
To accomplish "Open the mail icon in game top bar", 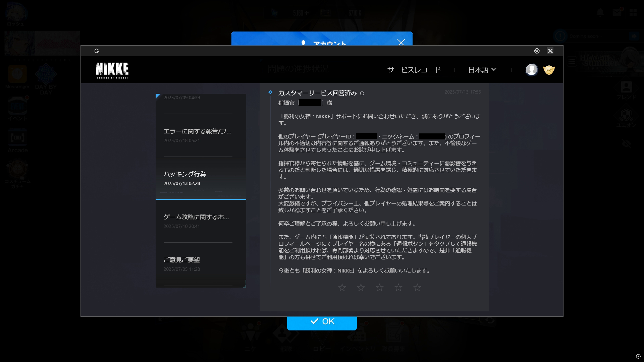I will point(617,12).
